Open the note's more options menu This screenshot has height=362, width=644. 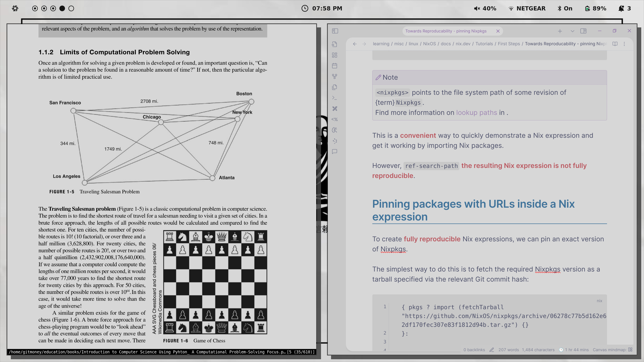624,44
